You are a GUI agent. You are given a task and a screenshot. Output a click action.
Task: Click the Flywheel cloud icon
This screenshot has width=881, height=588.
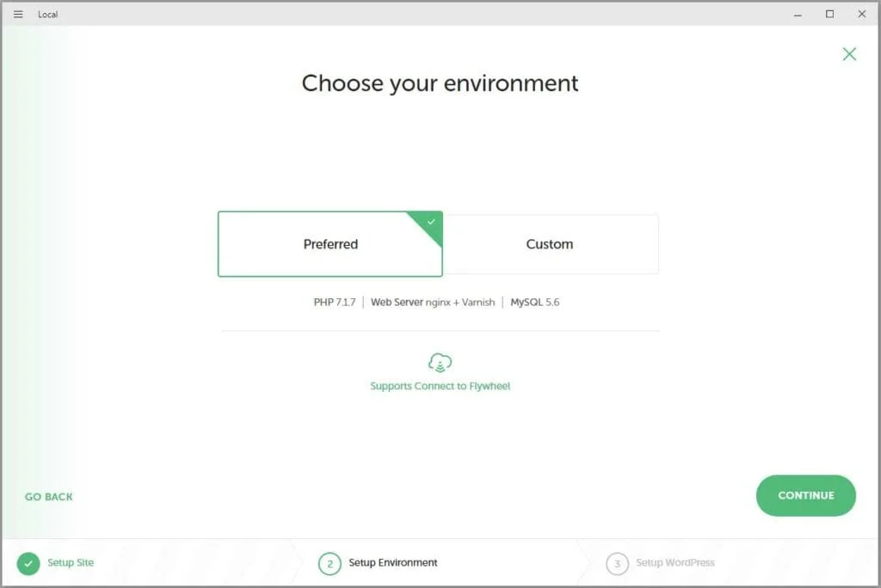[x=440, y=363]
